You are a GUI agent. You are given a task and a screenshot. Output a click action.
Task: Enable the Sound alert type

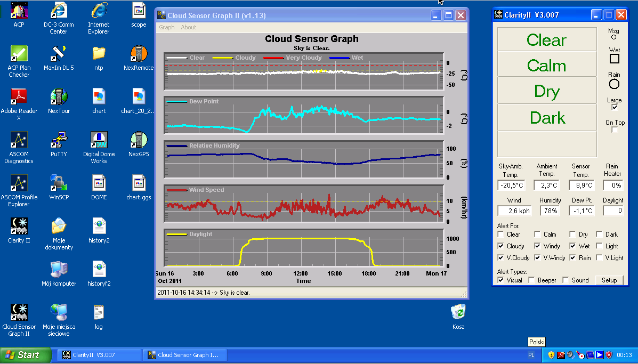tap(566, 280)
